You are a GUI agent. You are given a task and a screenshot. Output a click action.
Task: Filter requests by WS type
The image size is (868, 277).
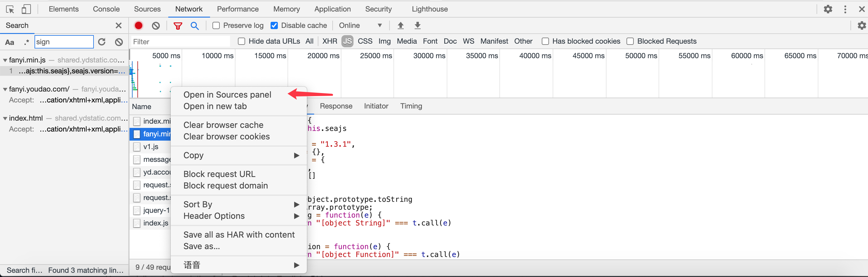point(469,41)
